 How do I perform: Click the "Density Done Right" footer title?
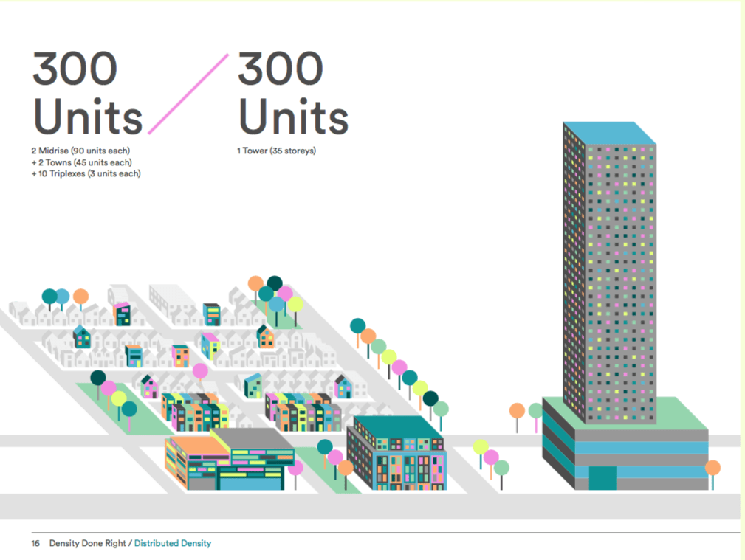[x=88, y=543]
